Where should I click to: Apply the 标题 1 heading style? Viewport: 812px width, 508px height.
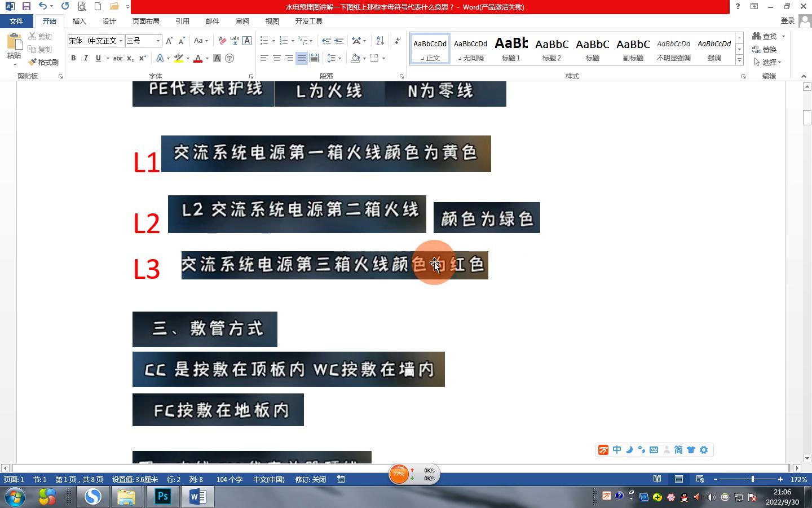[511, 48]
